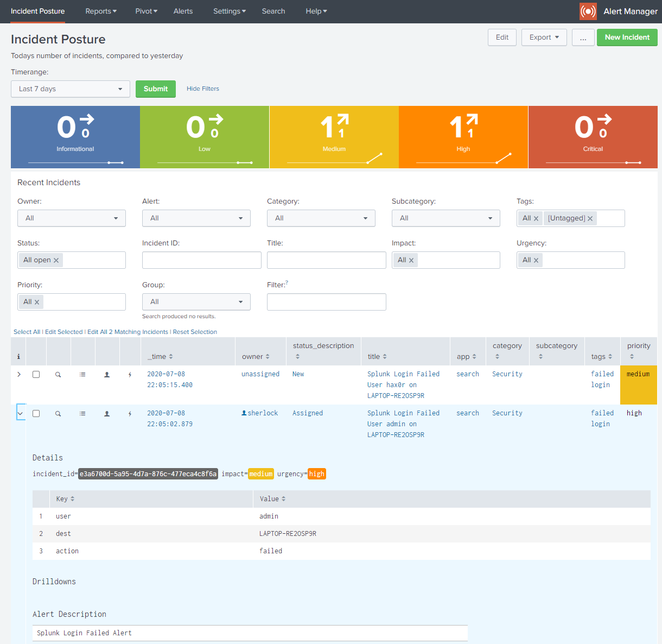Collapse the expanded incident details row
The width and height of the screenshot is (662, 644).
pos(20,413)
